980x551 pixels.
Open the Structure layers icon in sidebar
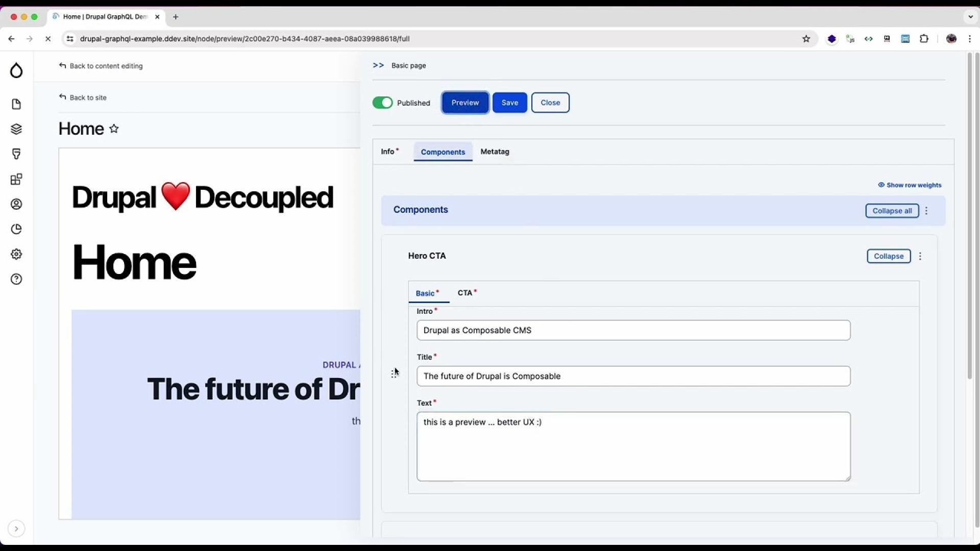coord(16,129)
